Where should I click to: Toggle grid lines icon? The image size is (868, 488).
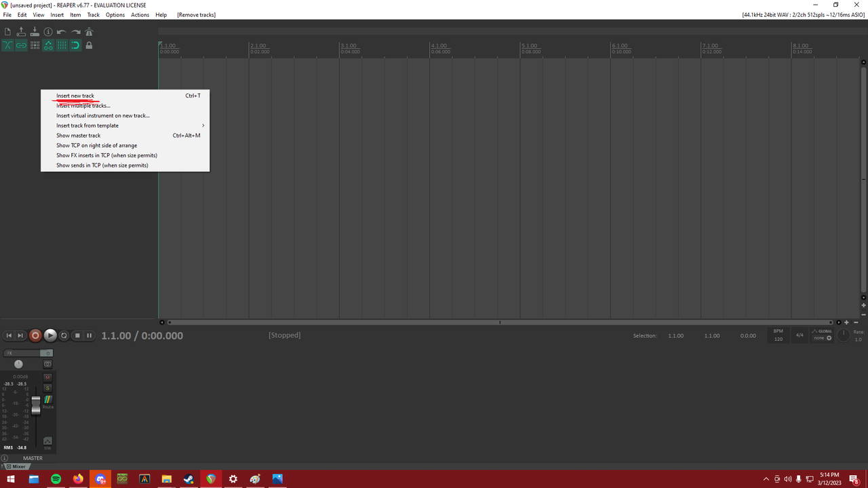pyautogui.click(x=62, y=45)
